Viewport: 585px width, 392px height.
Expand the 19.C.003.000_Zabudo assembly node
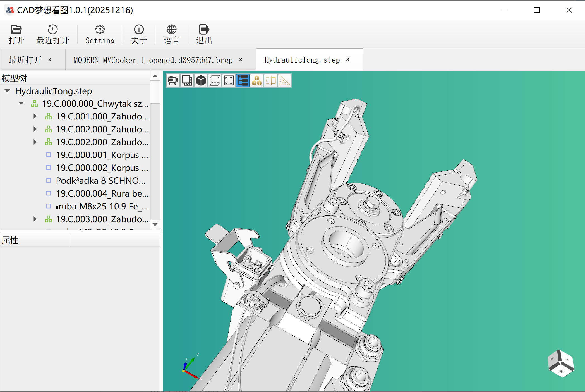pos(35,219)
